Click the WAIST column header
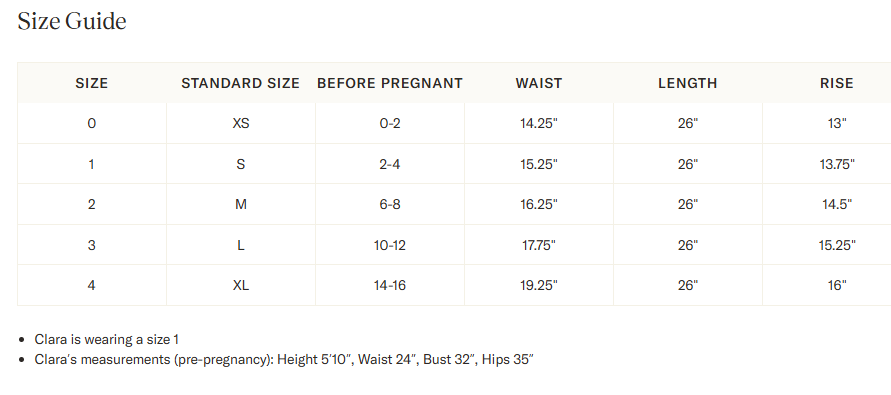Viewport: 891px width, 395px height. [539, 83]
